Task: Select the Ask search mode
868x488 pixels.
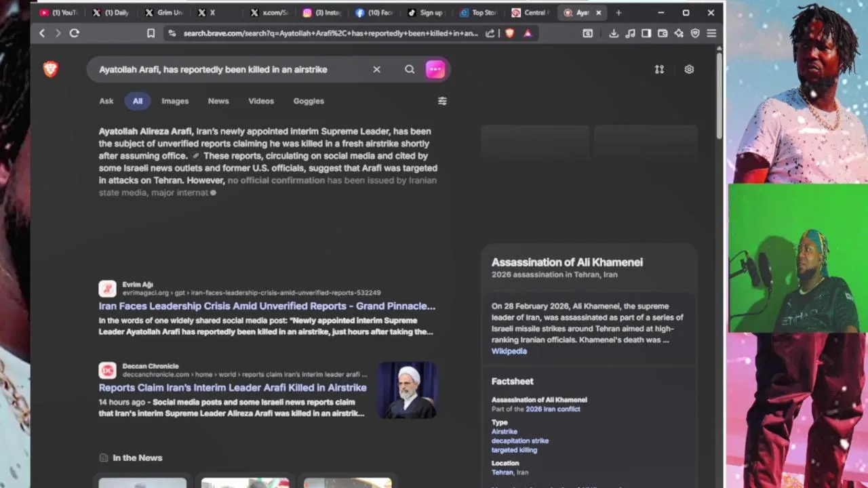Action: 106,101
